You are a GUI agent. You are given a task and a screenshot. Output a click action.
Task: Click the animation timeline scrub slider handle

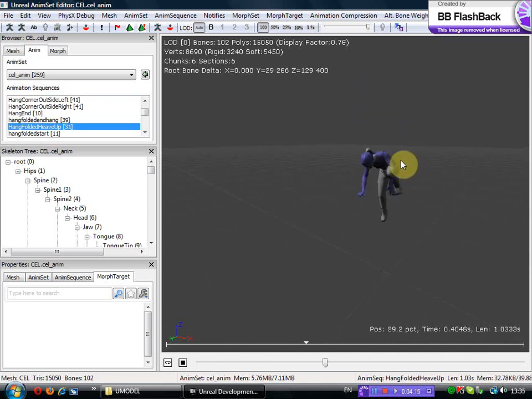[x=325, y=362]
